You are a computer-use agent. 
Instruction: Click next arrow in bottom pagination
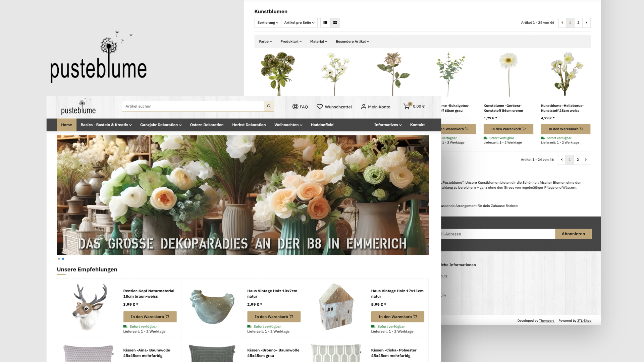[586, 160]
